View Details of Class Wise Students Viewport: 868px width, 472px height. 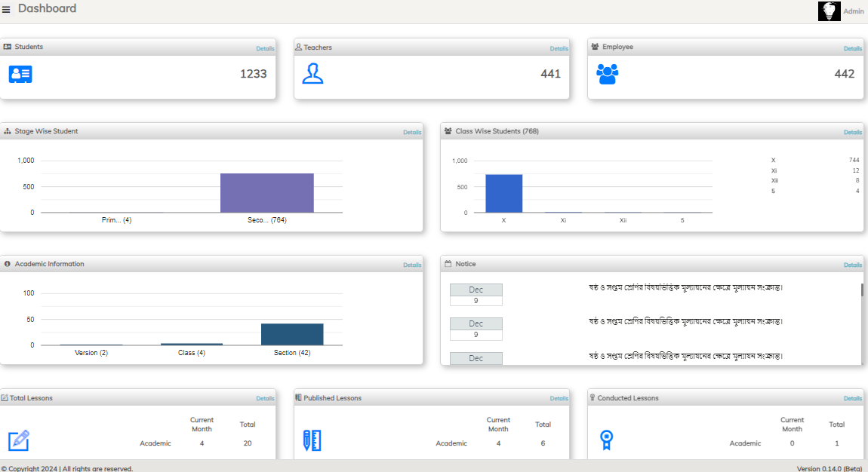click(x=852, y=132)
